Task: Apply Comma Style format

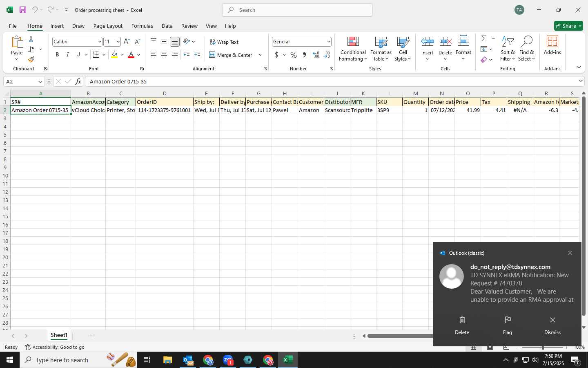Action: pos(304,55)
